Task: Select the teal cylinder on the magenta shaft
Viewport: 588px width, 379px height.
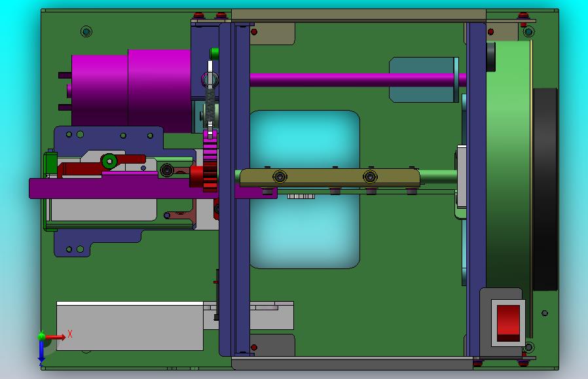Action: [424, 80]
